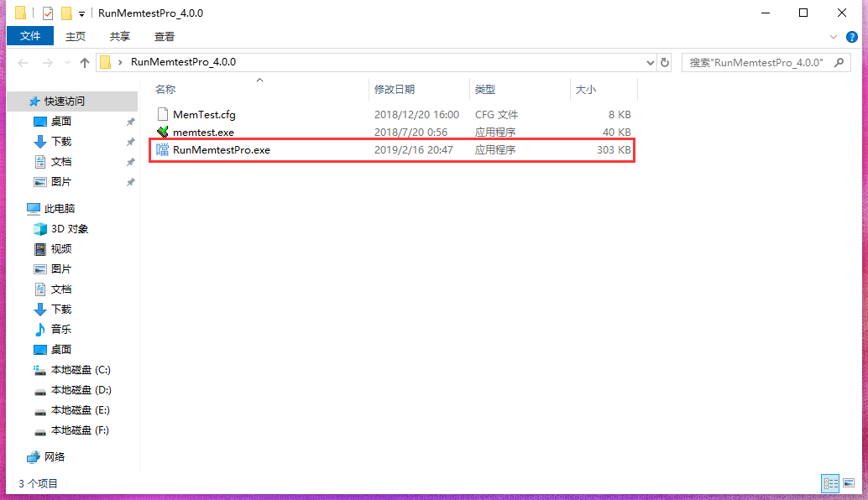The image size is (868, 500).
Task: Click the pin icon beside quick access 文档
Action: click(x=131, y=162)
